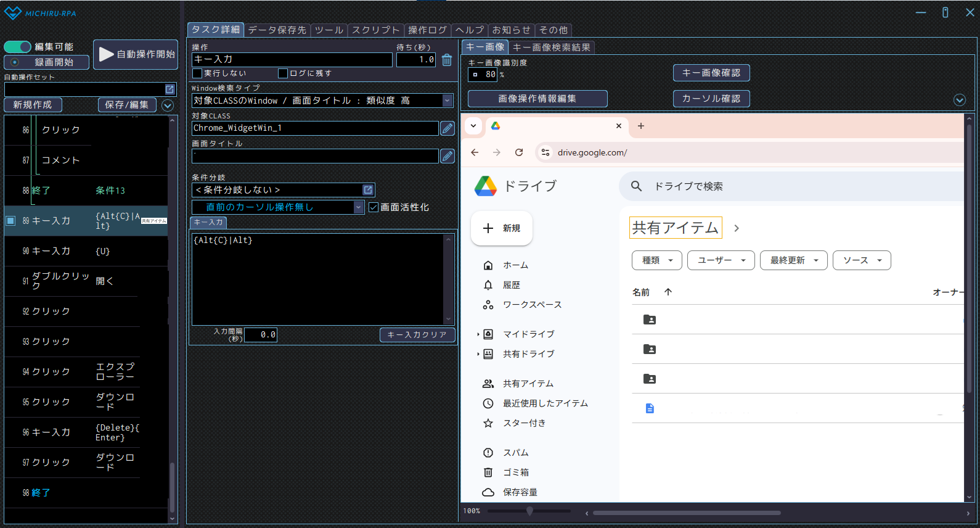Open the キー画像検索結果 tab
This screenshot has height=528, width=980.
pyautogui.click(x=551, y=47)
